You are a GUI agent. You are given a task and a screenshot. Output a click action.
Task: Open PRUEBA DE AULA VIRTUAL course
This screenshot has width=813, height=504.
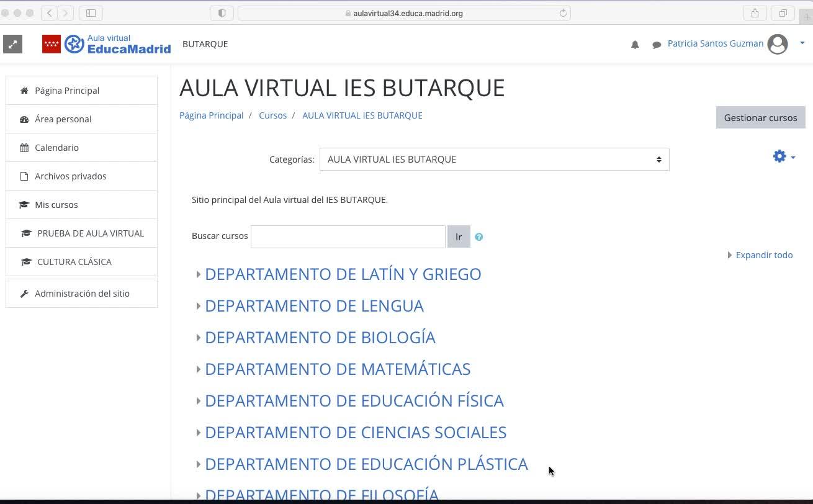[81, 233]
